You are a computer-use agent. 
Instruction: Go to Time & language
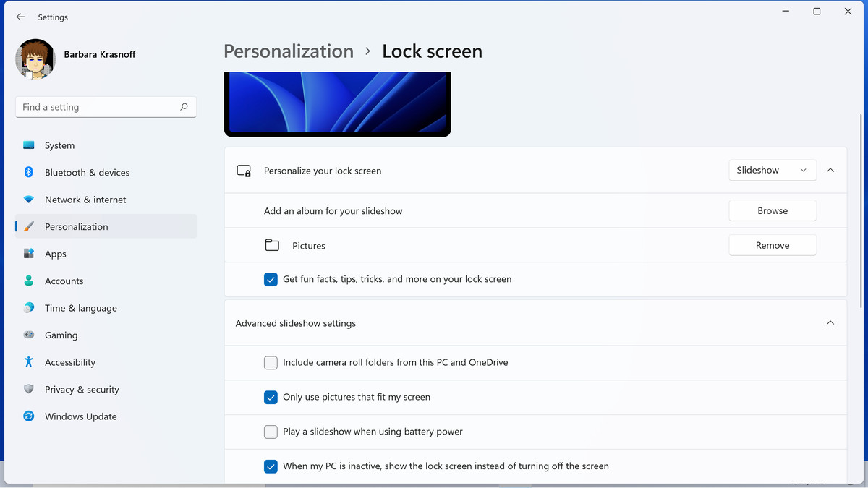106,308
